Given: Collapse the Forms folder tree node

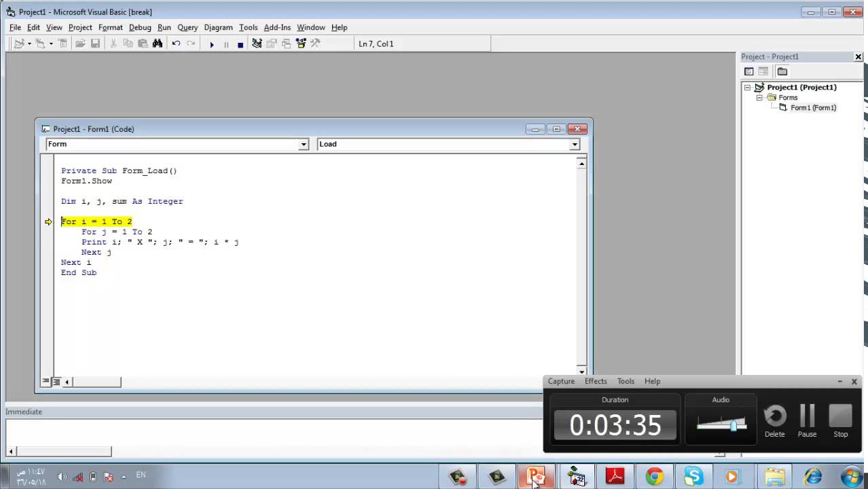Looking at the screenshot, I should click(759, 98).
